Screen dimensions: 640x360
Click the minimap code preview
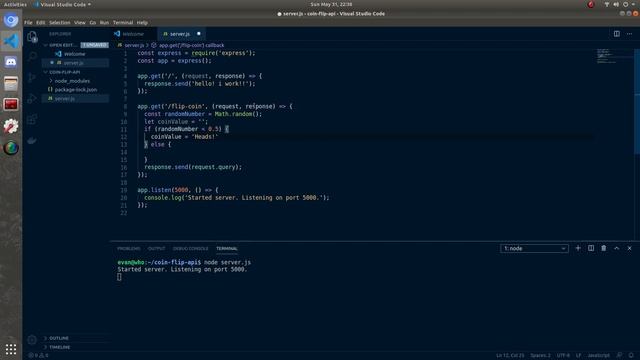click(x=606, y=56)
